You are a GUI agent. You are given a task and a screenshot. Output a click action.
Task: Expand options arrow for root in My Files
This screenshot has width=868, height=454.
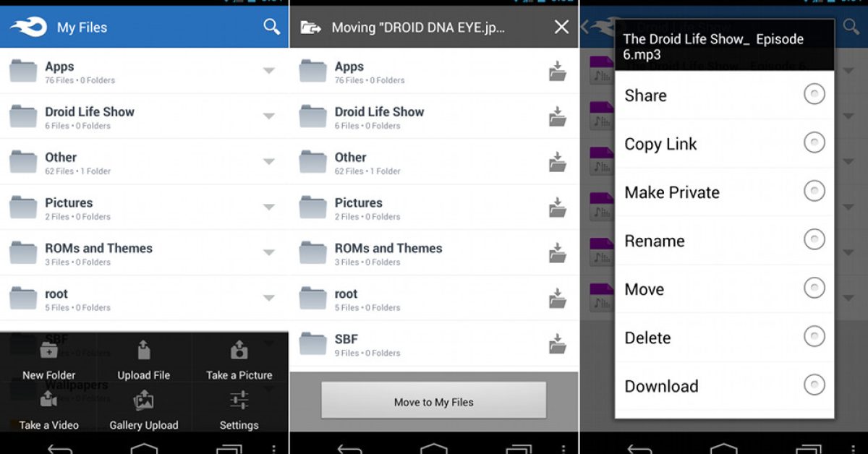pyautogui.click(x=269, y=298)
